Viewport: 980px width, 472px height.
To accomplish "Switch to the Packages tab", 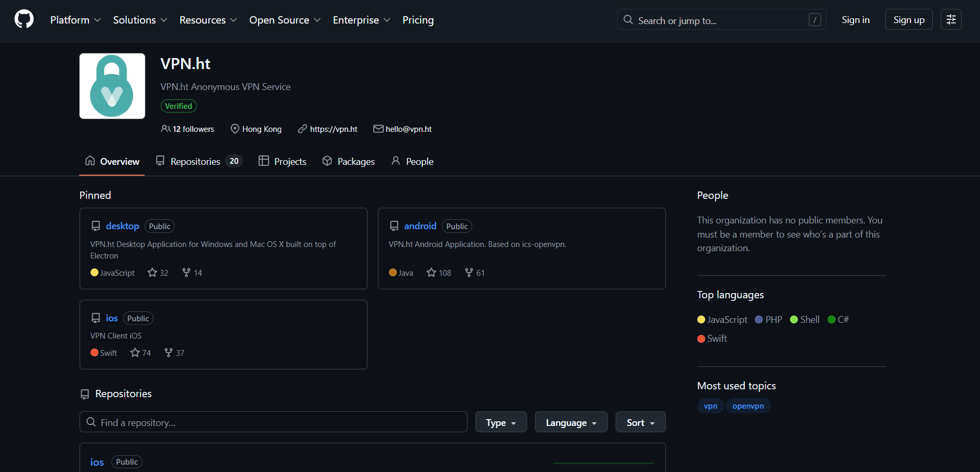I will point(349,161).
